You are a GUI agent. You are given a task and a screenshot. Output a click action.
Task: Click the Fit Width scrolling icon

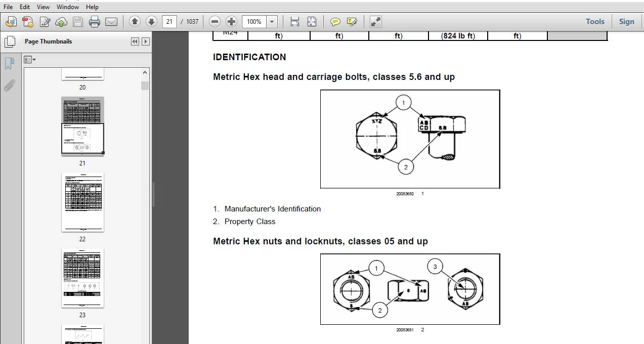tap(295, 21)
